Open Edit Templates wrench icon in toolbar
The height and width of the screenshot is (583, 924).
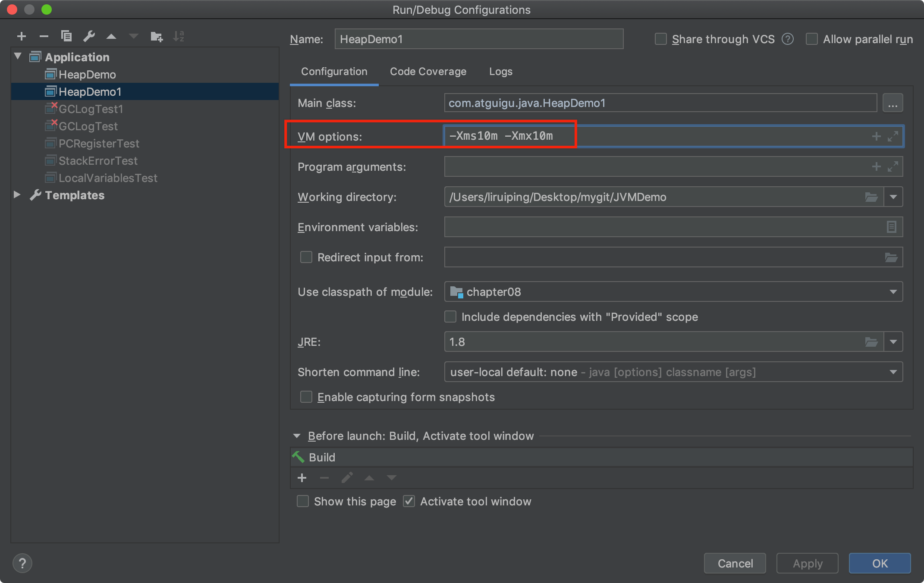tap(89, 36)
